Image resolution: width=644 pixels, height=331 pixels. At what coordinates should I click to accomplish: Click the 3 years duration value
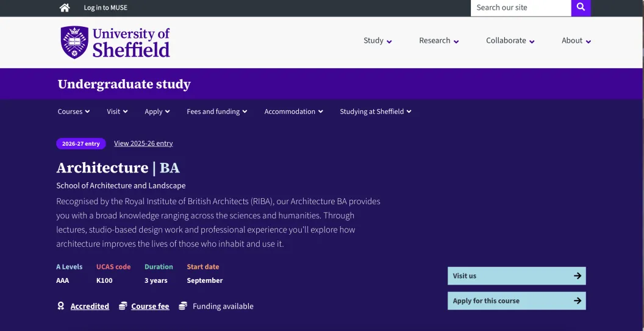156,280
